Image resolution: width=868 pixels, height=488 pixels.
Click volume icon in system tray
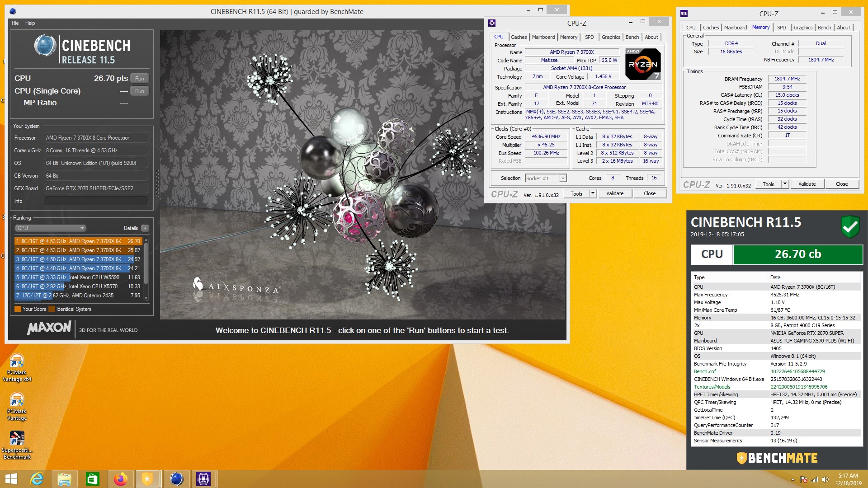click(x=825, y=479)
